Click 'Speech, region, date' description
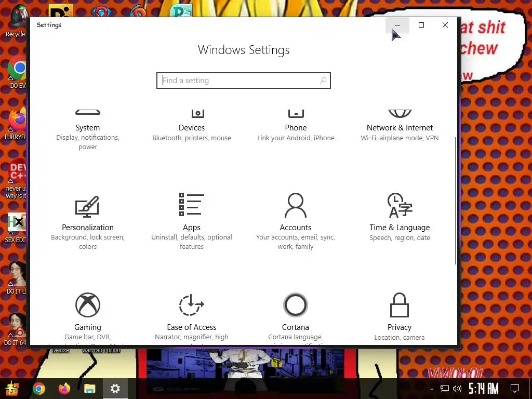The image size is (532, 399). [x=400, y=237]
